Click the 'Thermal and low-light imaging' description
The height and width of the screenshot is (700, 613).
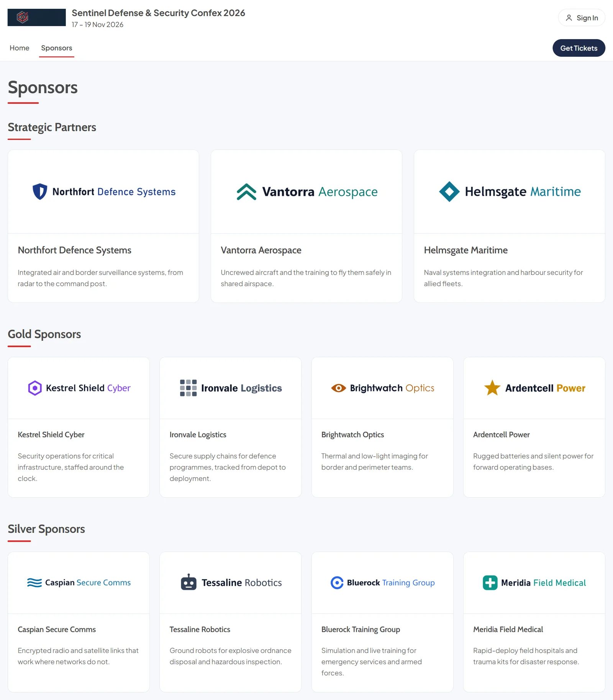coord(374,462)
